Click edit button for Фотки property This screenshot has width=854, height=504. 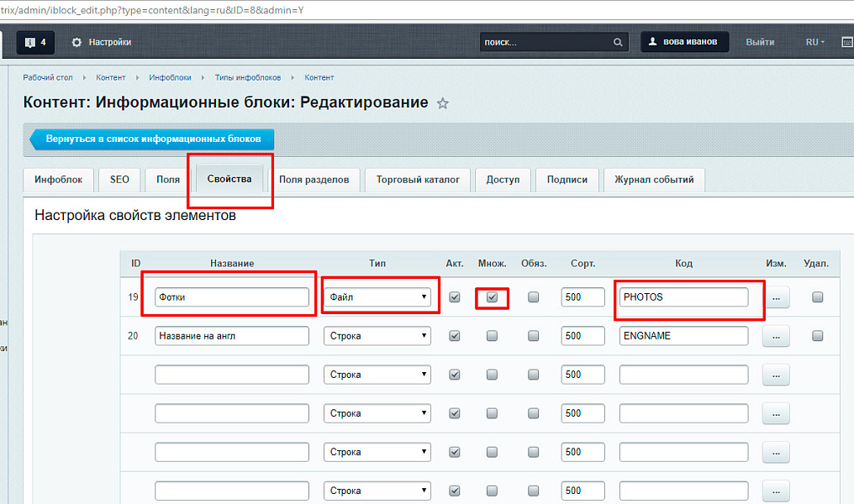[x=775, y=297]
